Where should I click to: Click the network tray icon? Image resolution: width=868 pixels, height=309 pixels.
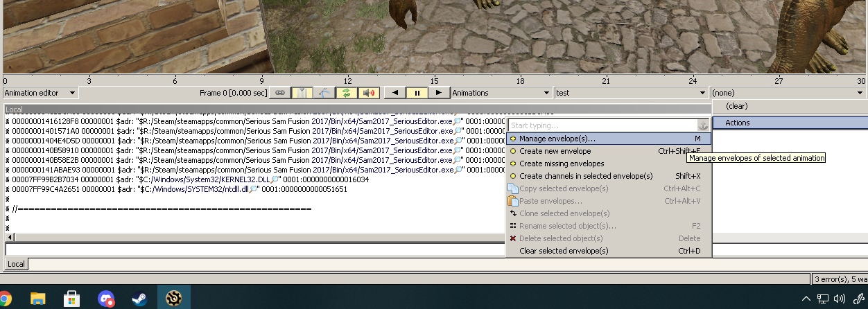tap(823, 299)
